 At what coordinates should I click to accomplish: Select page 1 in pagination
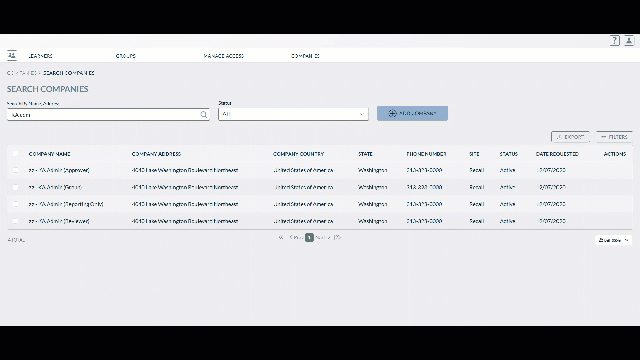point(309,238)
